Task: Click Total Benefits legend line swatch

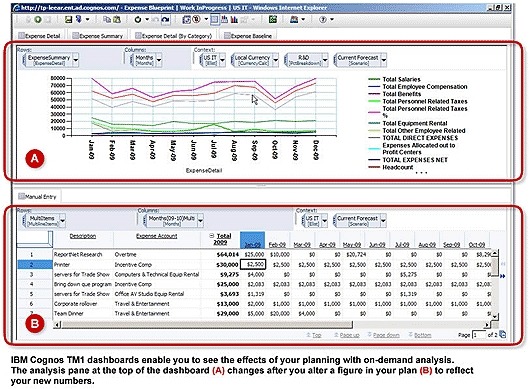Action: 374,94
